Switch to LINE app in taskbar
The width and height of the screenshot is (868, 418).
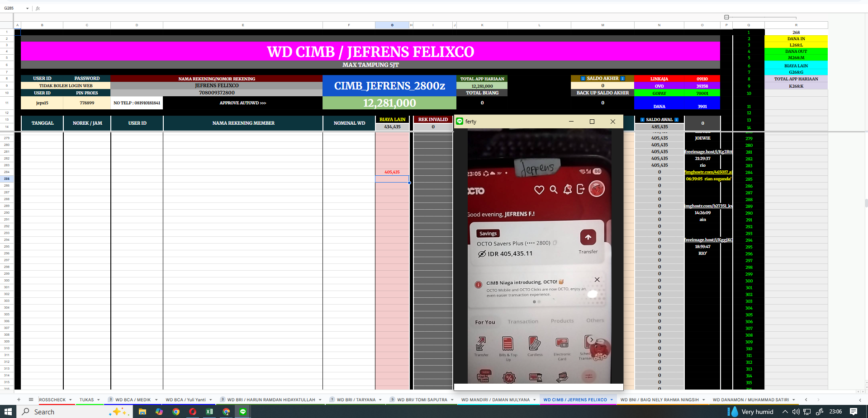pos(243,412)
